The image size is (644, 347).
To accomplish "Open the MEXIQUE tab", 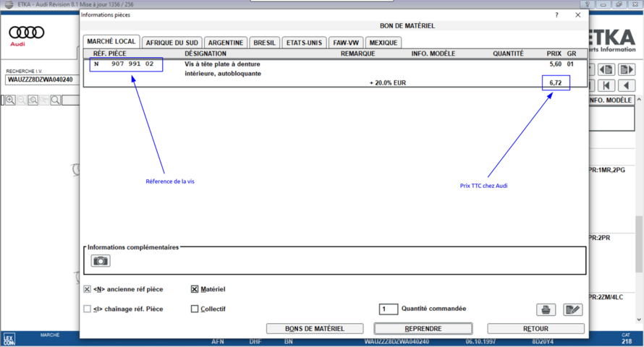I will click(384, 43).
